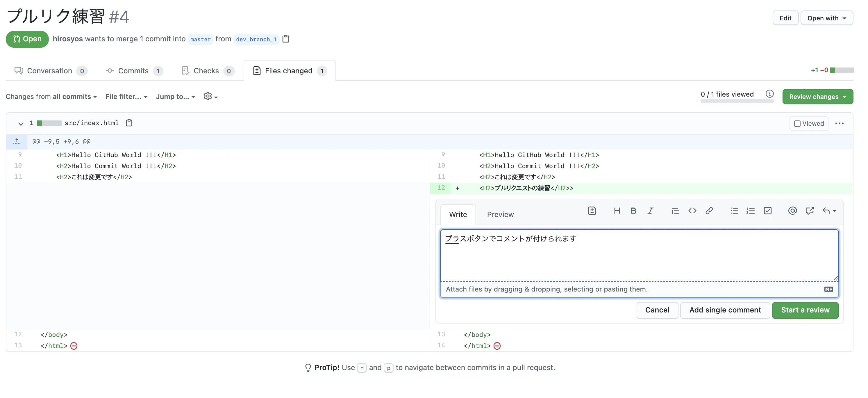Click the plus button on line 12
Screen dimensions: 868x398
pyautogui.click(x=457, y=188)
